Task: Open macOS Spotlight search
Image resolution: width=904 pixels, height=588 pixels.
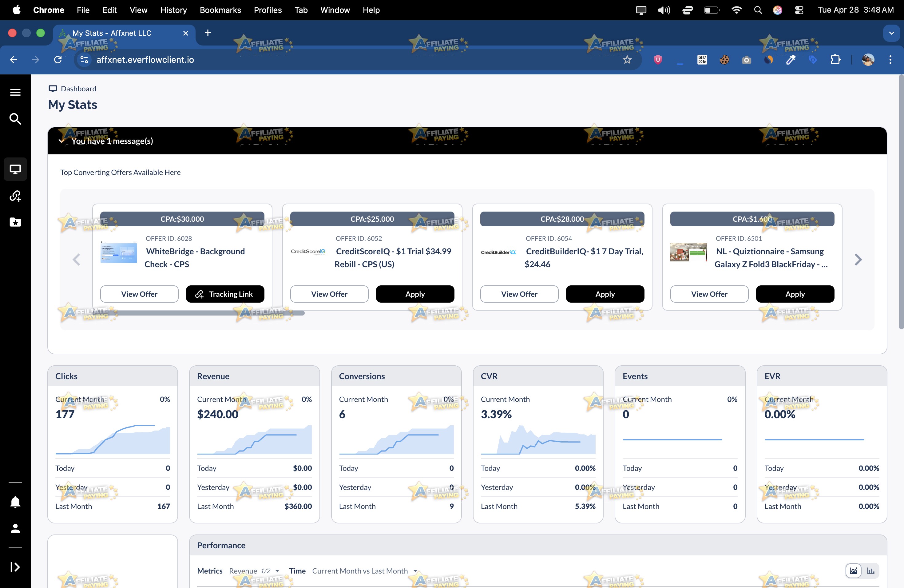Action: pyautogui.click(x=758, y=10)
